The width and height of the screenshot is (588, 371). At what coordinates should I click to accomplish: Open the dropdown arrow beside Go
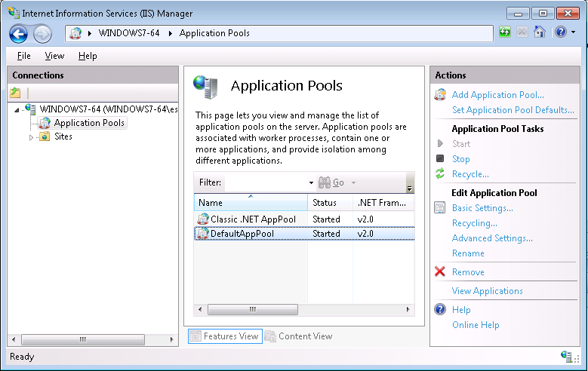pyautogui.click(x=353, y=182)
